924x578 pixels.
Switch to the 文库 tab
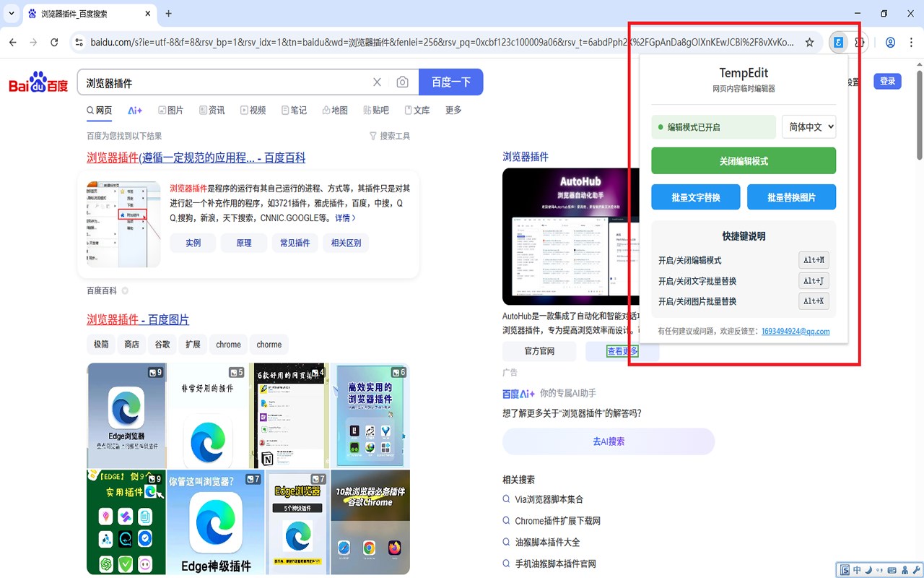pos(417,111)
